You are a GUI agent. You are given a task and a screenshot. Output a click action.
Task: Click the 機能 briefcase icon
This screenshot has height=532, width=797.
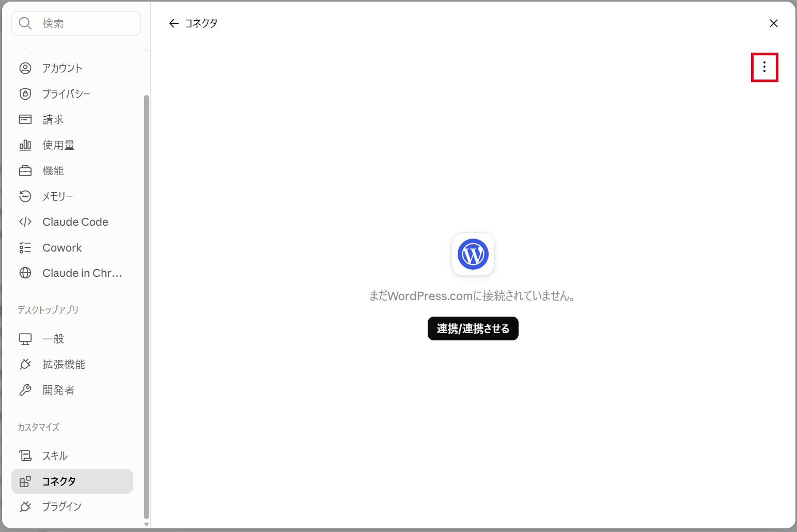[x=25, y=170]
